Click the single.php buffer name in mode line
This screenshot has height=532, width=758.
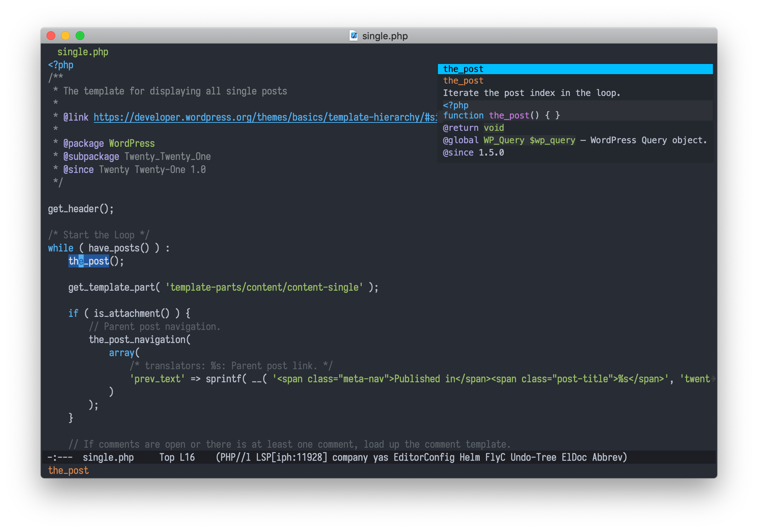pos(108,457)
